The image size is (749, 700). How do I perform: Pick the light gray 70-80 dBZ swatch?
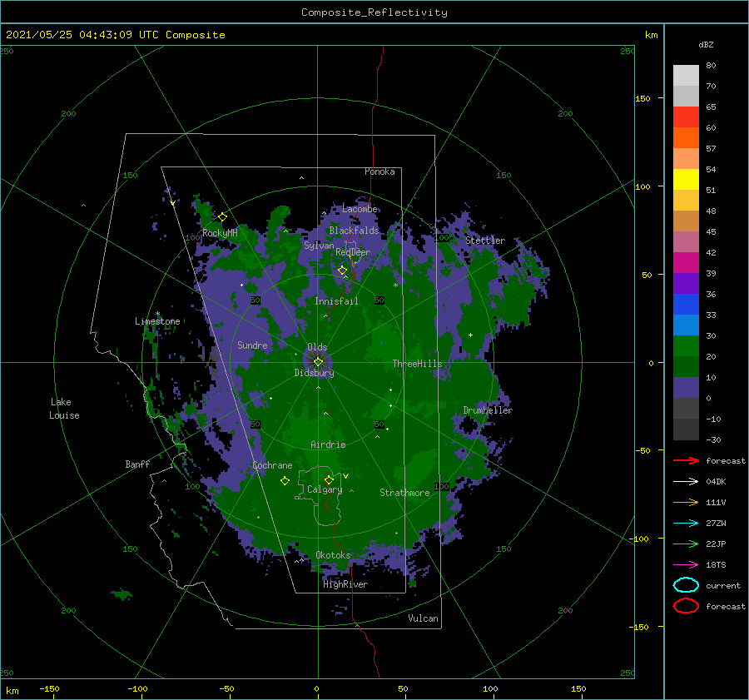pos(686,76)
